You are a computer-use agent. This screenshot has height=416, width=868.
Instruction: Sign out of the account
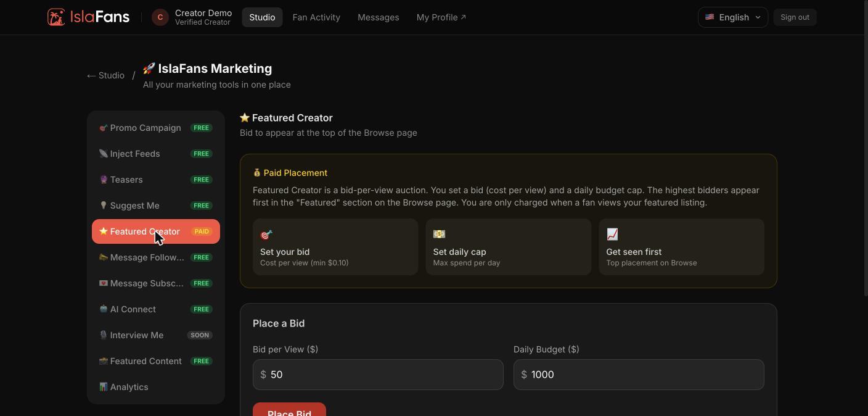(x=795, y=17)
